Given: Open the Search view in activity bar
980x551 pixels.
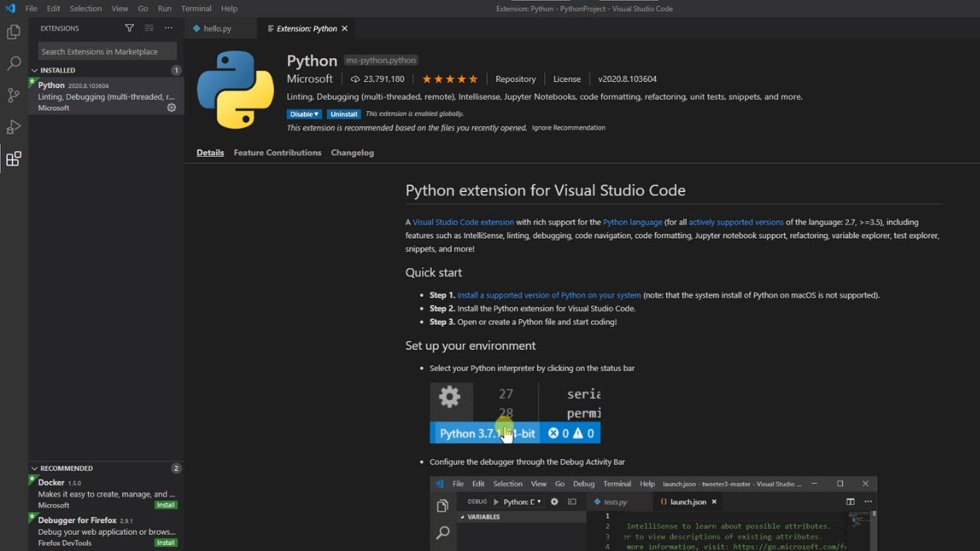Looking at the screenshot, I should click(x=14, y=64).
